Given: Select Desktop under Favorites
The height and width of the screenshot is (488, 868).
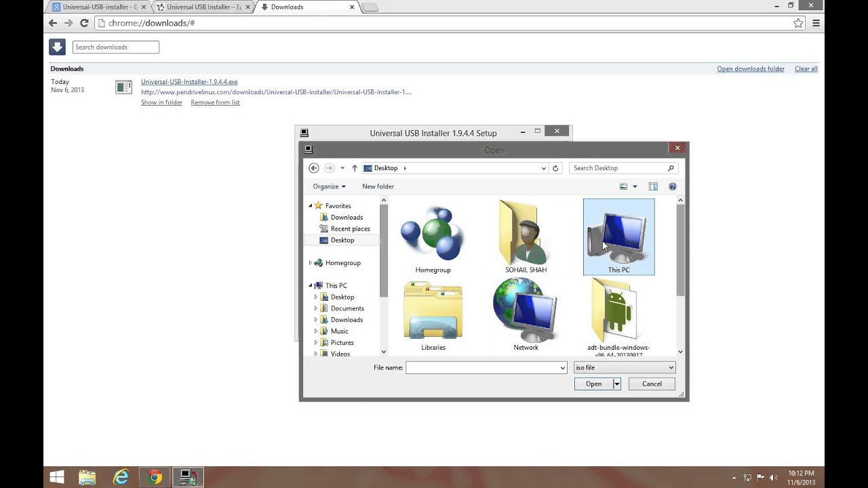Looking at the screenshot, I should tap(342, 240).
